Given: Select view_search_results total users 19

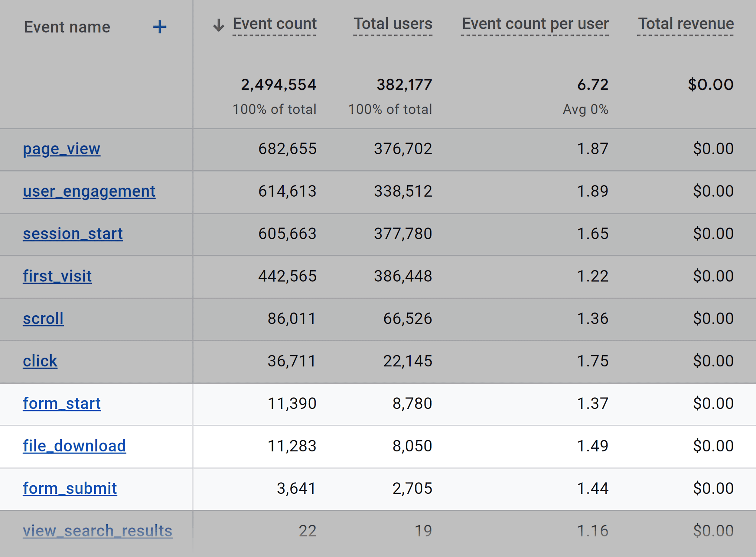Looking at the screenshot, I should [x=423, y=531].
